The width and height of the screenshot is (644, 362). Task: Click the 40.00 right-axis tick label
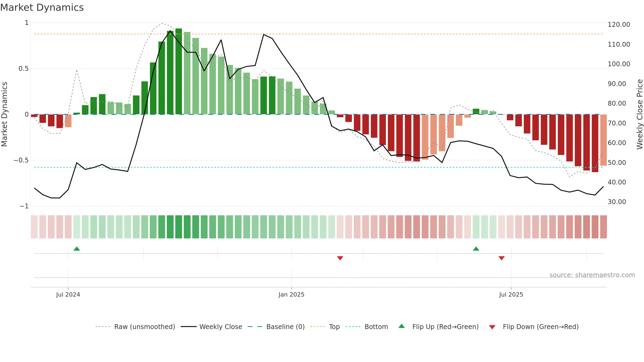(617, 182)
